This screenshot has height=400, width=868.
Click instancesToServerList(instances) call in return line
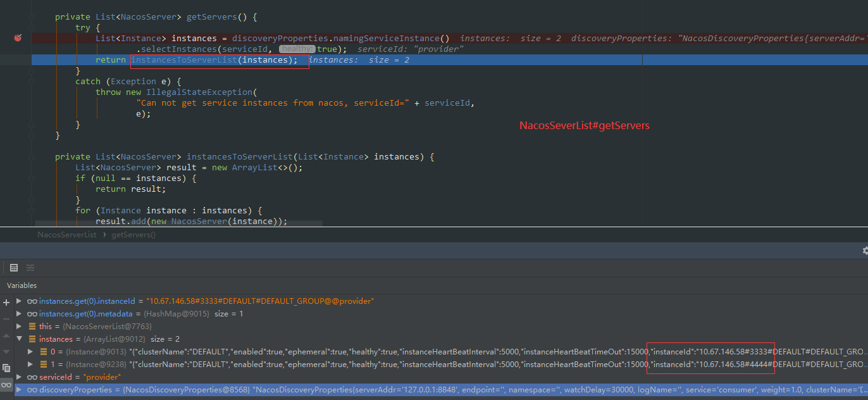(214, 60)
